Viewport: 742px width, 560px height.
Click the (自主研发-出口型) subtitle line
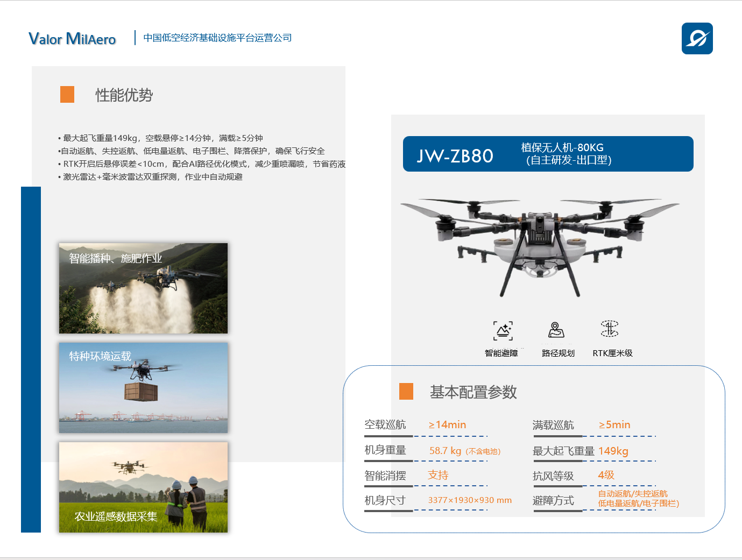coord(569,160)
